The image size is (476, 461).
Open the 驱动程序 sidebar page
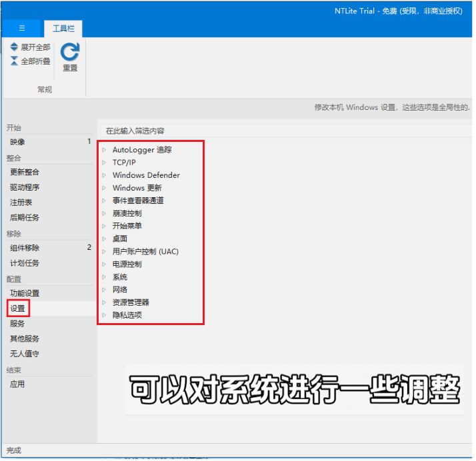click(x=25, y=187)
